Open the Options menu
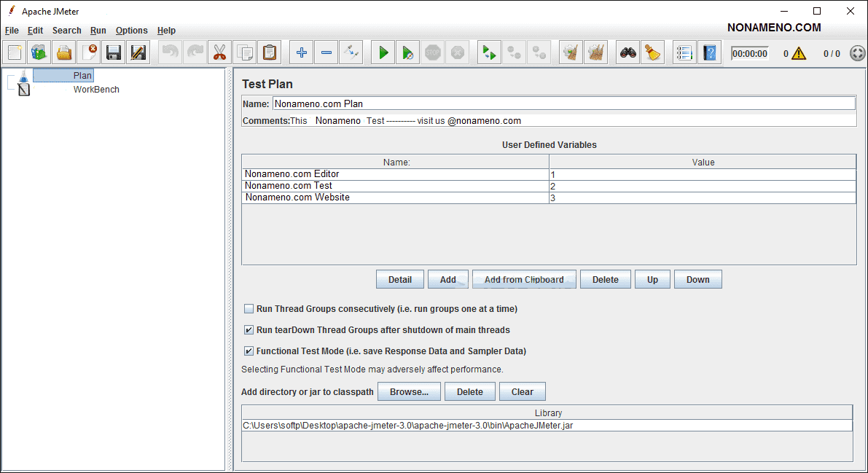 click(131, 31)
